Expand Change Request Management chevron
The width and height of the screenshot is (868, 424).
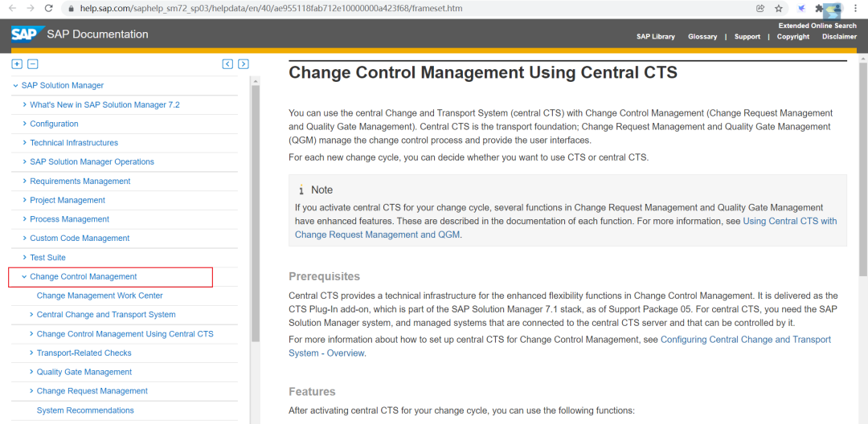coord(31,391)
